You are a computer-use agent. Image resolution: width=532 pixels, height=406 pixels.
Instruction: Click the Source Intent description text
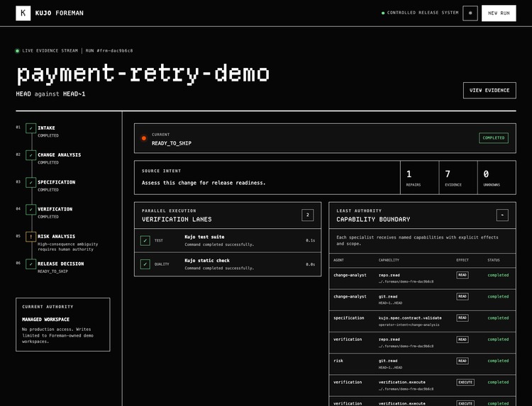coord(204,183)
